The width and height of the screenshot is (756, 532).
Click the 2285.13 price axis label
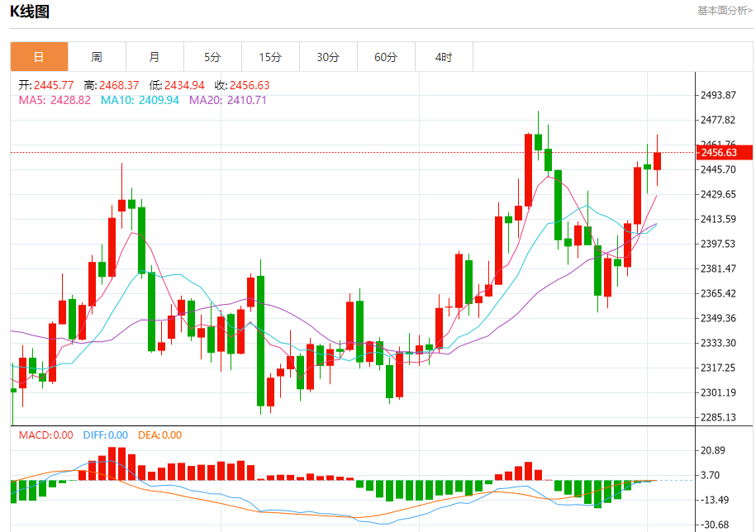coord(718,417)
